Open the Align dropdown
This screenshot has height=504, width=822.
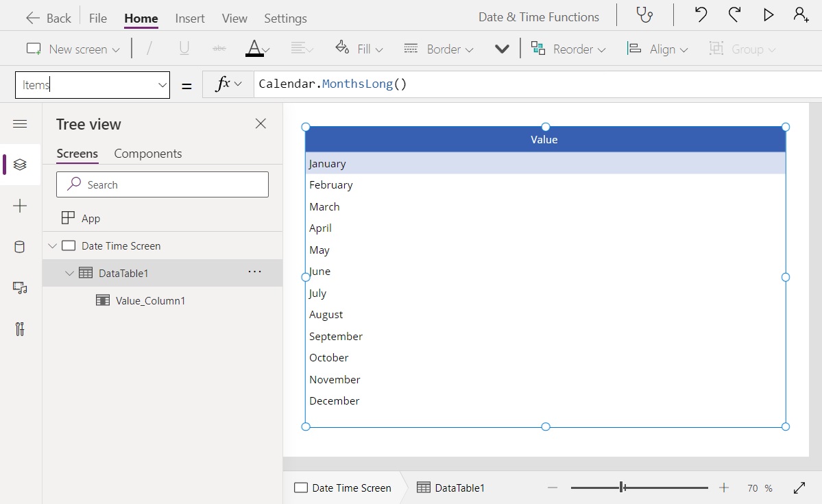tap(657, 49)
